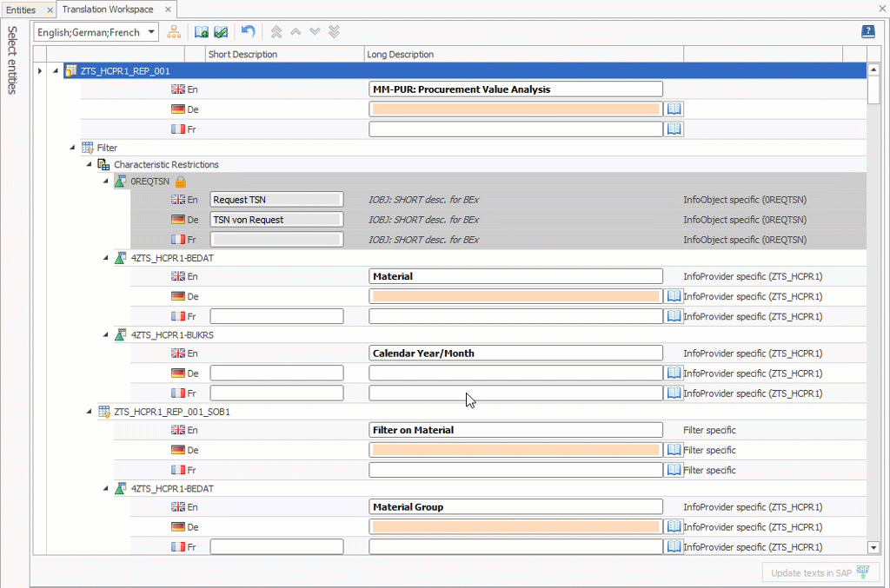Collapse the ZTS_HCPR1_REP_001 root node
This screenshot has width=890, height=588.
(x=56, y=71)
